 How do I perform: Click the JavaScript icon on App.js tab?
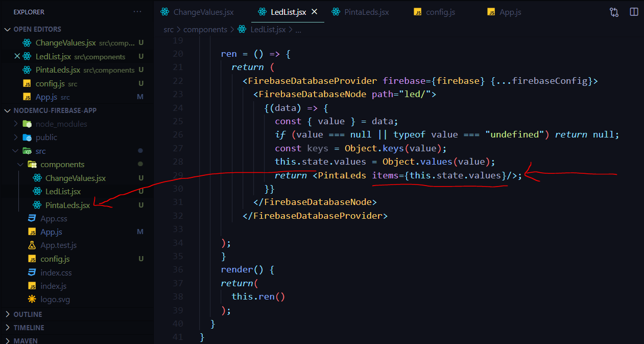(491, 11)
